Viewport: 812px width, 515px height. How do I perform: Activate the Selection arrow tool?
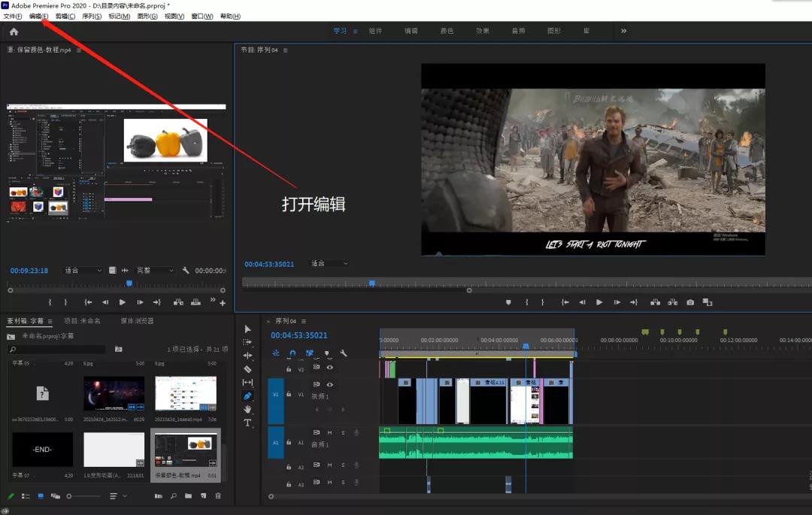coord(247,329)
